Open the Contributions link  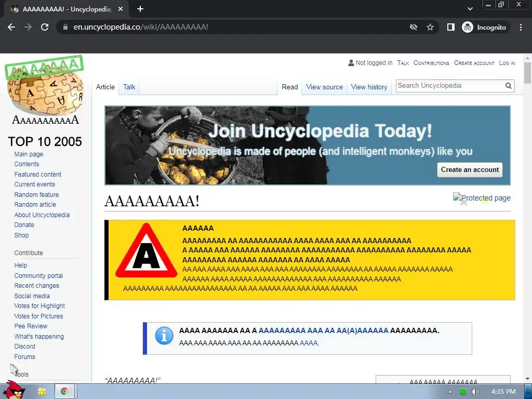[x=431, y=63]
